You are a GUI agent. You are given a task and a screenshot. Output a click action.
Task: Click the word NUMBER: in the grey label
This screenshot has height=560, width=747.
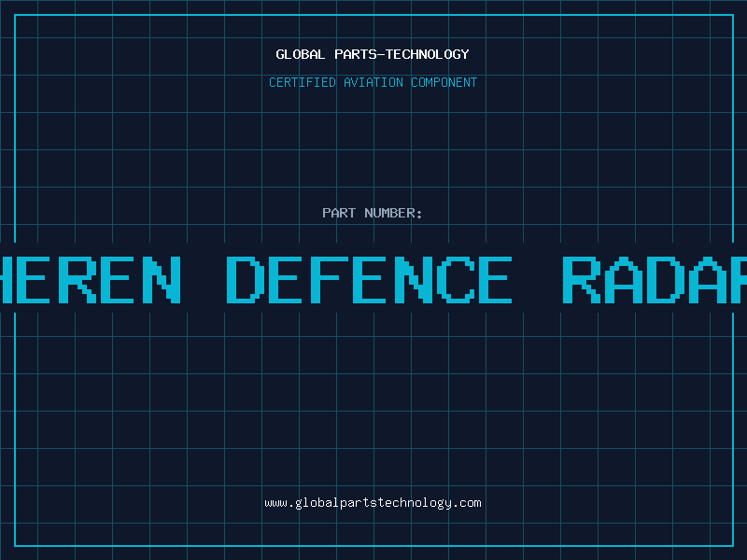click(393, 213)
